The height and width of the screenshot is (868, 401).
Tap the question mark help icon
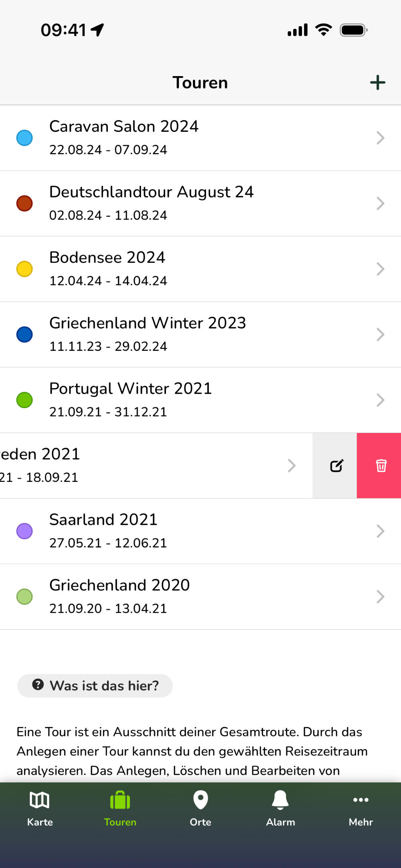click(x=38, y=685)
